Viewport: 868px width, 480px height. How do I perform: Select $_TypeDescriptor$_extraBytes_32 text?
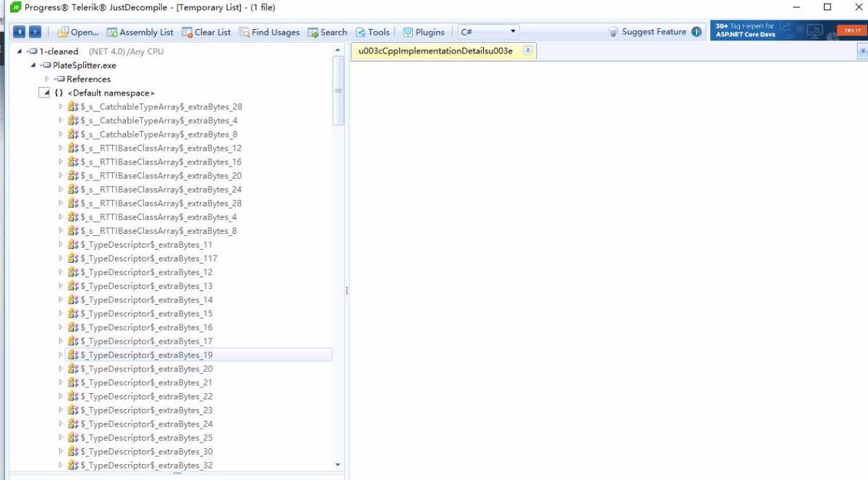click(x=147, y=466)
